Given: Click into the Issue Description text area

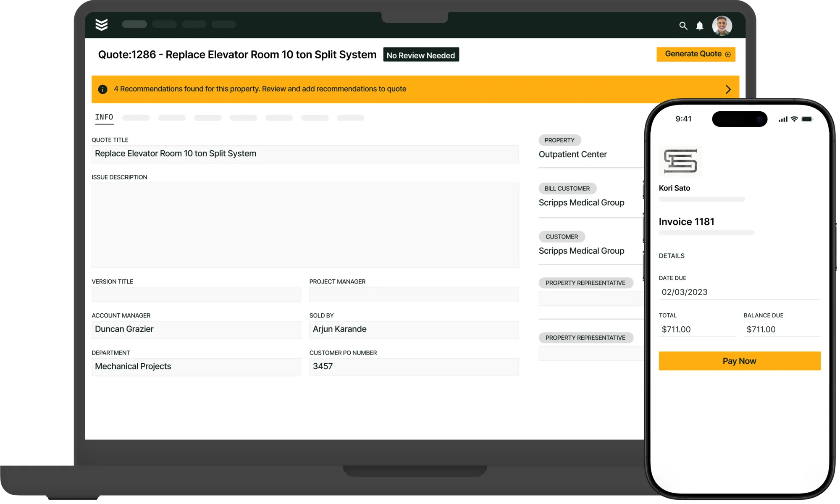Looking at the screenshot, I should 305,225.
